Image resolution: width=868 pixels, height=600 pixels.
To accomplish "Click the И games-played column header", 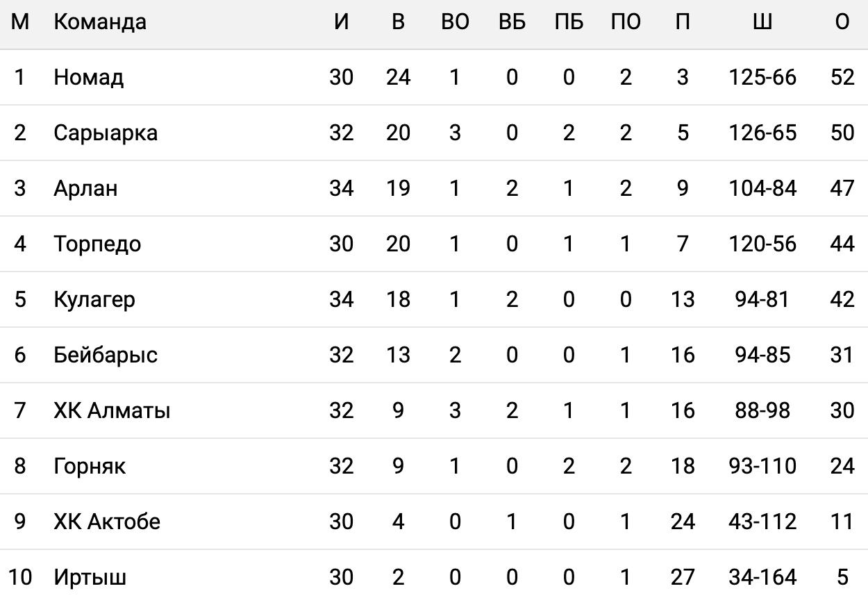I will click(341, 22).
